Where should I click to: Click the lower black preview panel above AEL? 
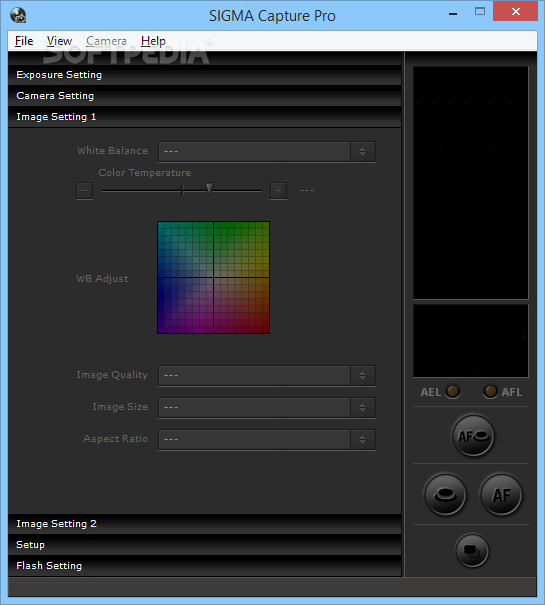[x=471, y=341]
